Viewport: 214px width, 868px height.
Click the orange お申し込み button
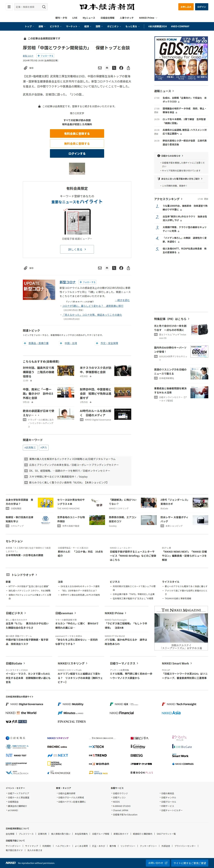pyautogui.click(x=186, y=7)
